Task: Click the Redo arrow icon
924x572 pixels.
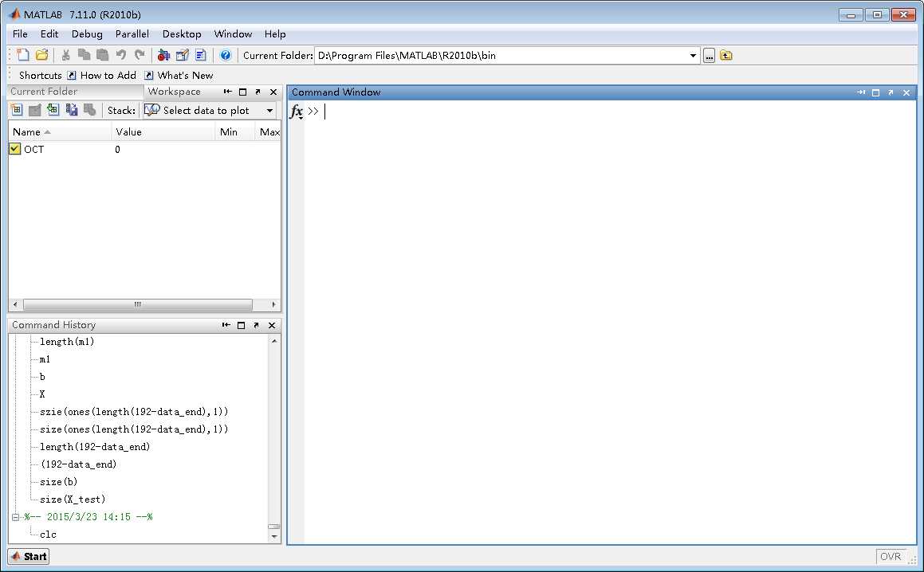Action: 139,56
